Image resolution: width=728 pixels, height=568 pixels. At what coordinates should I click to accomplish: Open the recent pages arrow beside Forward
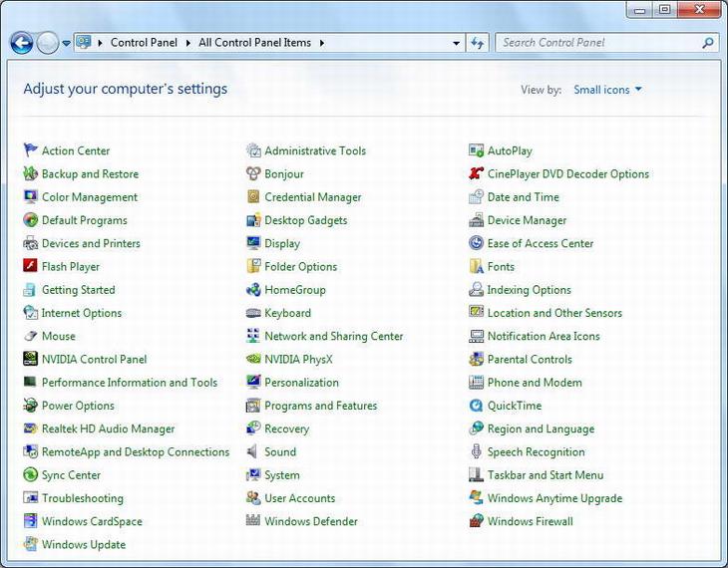click(67, 43)
